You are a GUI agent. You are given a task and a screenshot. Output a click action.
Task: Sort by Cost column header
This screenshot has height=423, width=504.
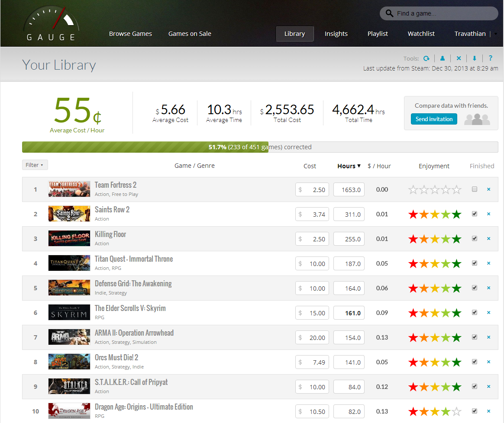310,166
